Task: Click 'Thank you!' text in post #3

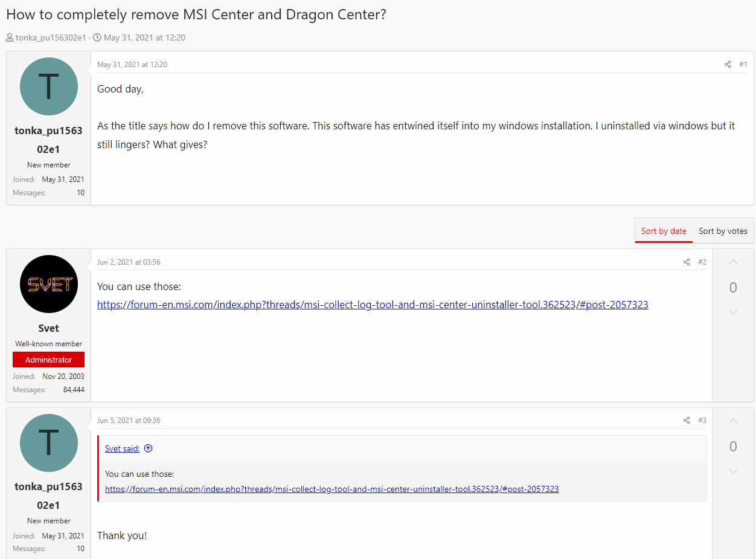Action: click(122, 535)
